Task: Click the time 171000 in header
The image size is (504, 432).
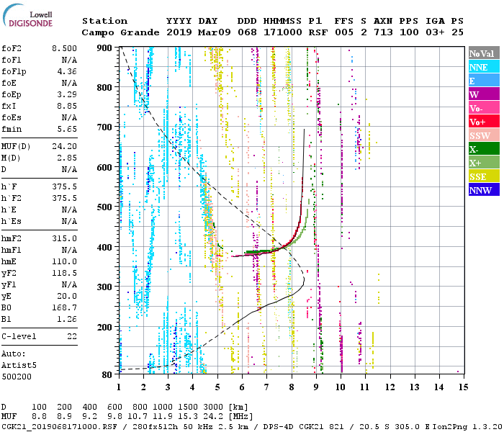Action: 283,32
